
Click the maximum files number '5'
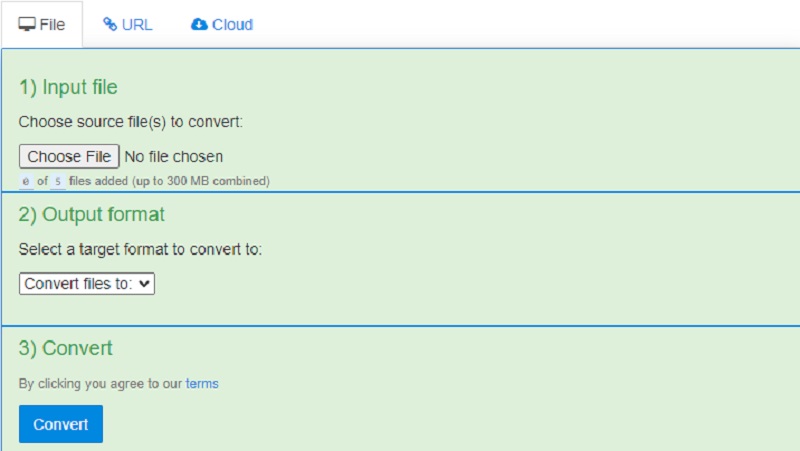(58, 181)
